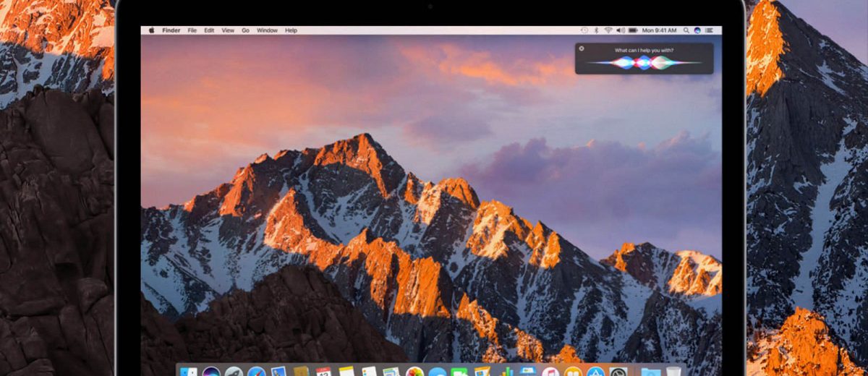This screenshot has width=868, height=376.
Task: Open Spotlight search magnifier icon
Action: (x=686, y=30)
